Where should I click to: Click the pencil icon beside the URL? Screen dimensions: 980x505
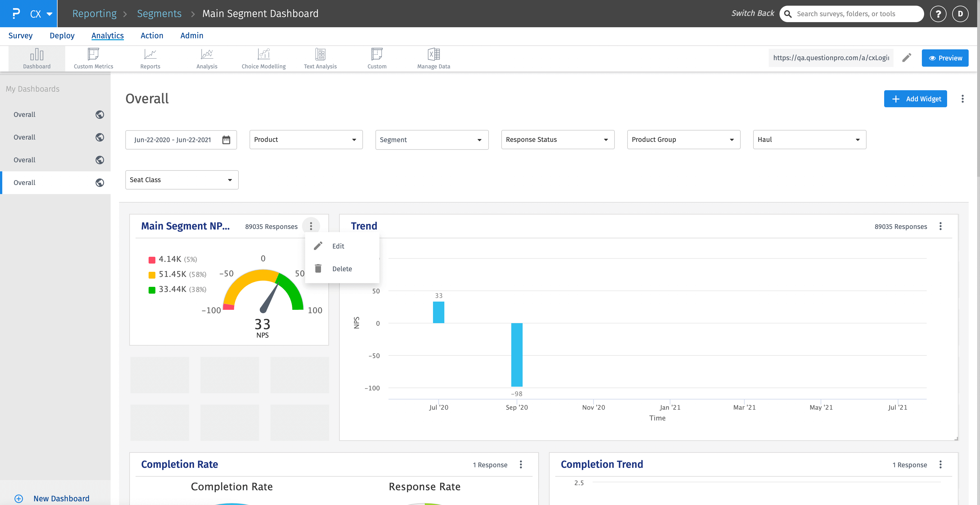pyautogui.click(x=907, y=58)
